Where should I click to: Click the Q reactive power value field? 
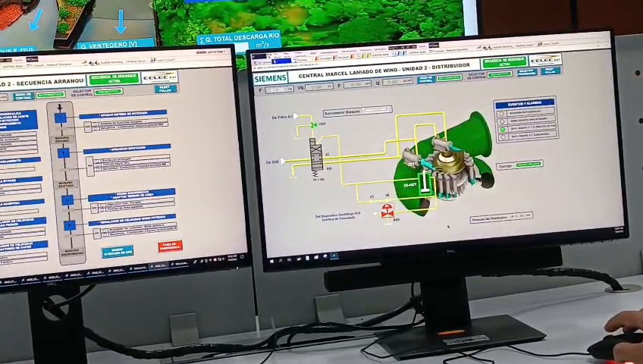(397, 82)
